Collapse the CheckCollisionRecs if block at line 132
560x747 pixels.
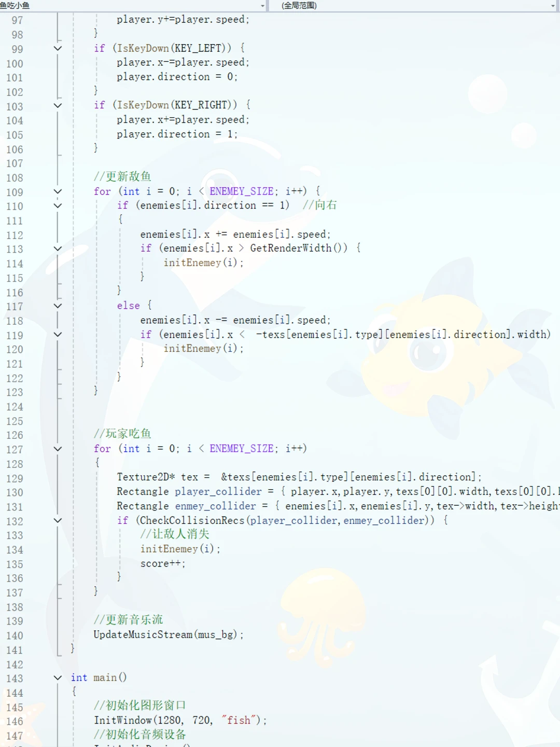pos(58,520)
